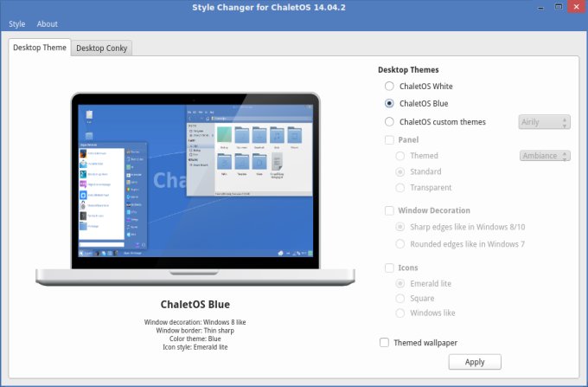Viewport: 588px width, 387px height.
Task: Expand the Airily custom theme dropdown
Action: click(544, 122)
